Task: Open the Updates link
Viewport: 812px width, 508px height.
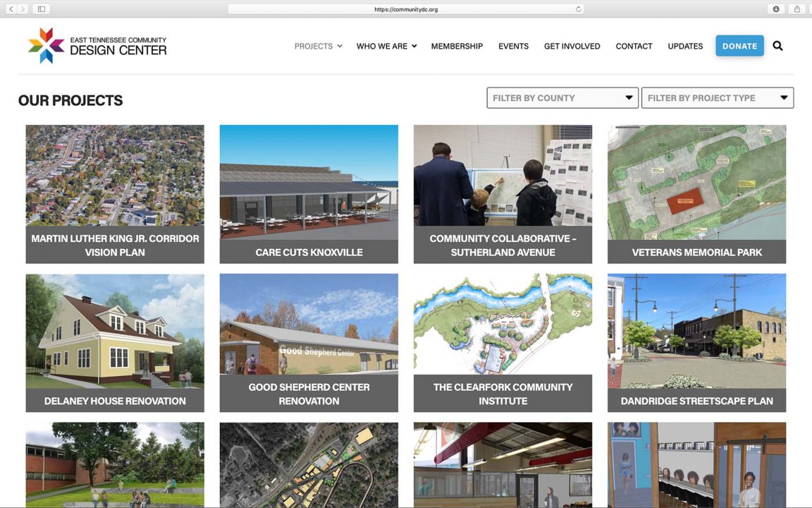Action: [685, 46]
